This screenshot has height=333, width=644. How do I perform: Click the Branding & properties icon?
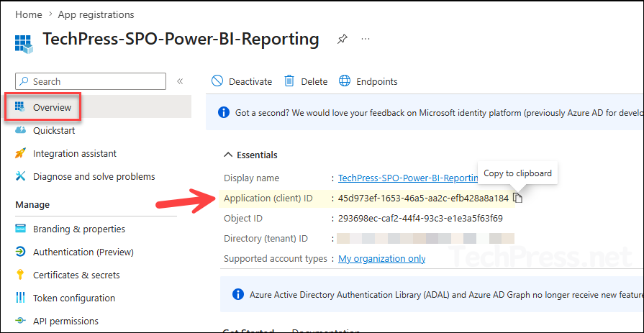click(20, 229)
